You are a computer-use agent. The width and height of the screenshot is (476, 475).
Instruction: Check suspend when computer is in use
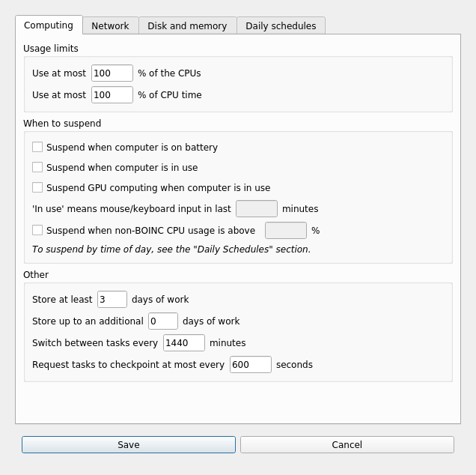coord(37,168)
